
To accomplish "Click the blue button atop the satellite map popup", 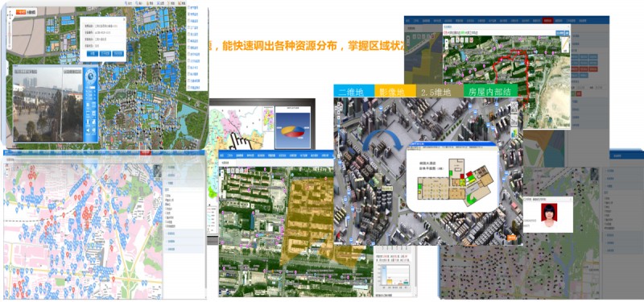I will [559, 33].
